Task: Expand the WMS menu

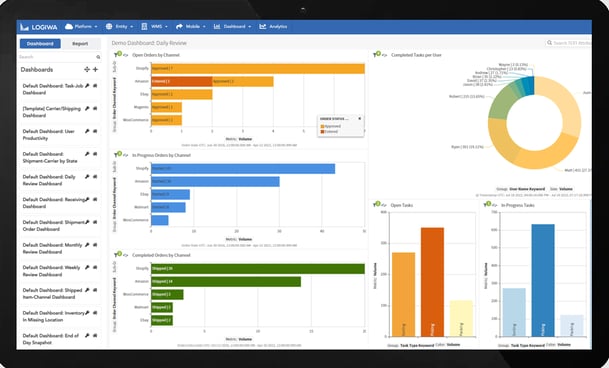Action: pyautogui.click(x=154, y=26)
